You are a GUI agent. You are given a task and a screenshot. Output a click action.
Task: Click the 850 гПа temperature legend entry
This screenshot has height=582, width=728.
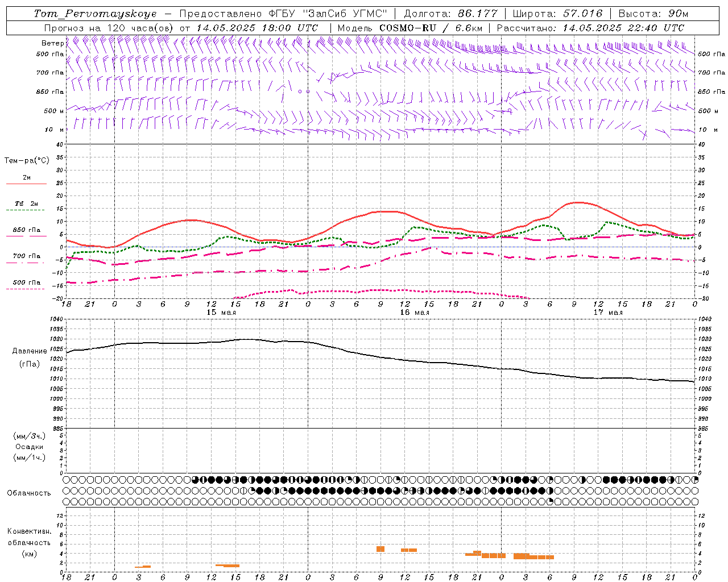pos(26,230)
